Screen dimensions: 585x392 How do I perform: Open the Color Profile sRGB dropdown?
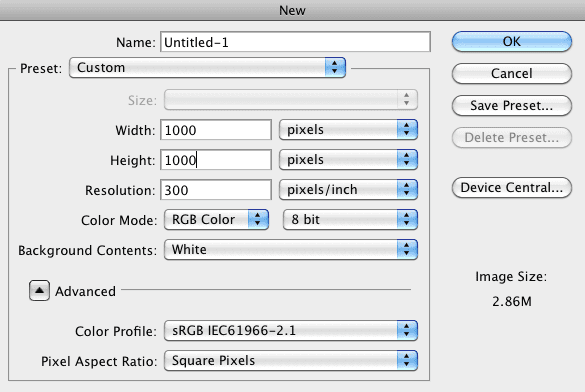pyautogui.click(x=291, y=330)
